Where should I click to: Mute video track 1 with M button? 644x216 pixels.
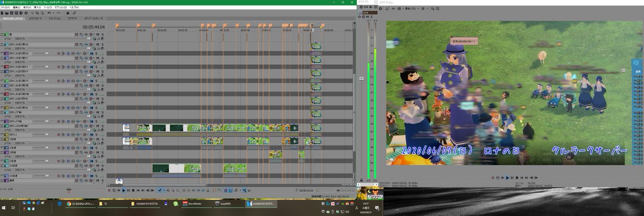tap(98, 34)
